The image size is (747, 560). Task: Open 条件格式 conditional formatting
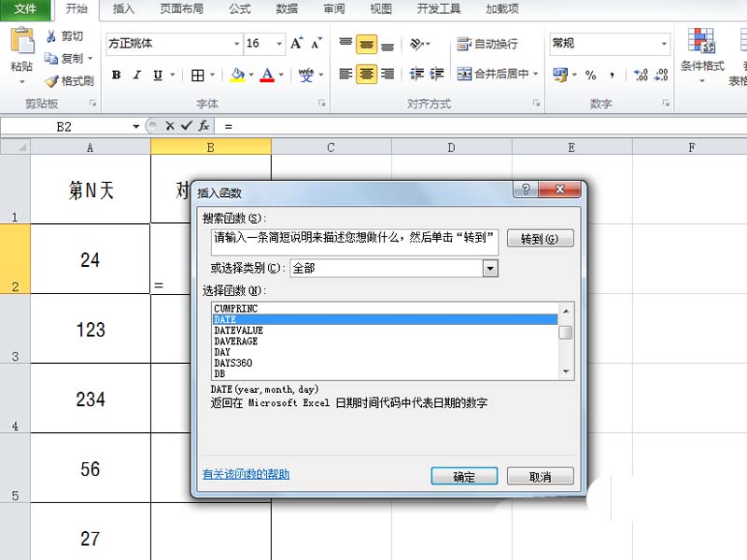[x=702, y=54]
